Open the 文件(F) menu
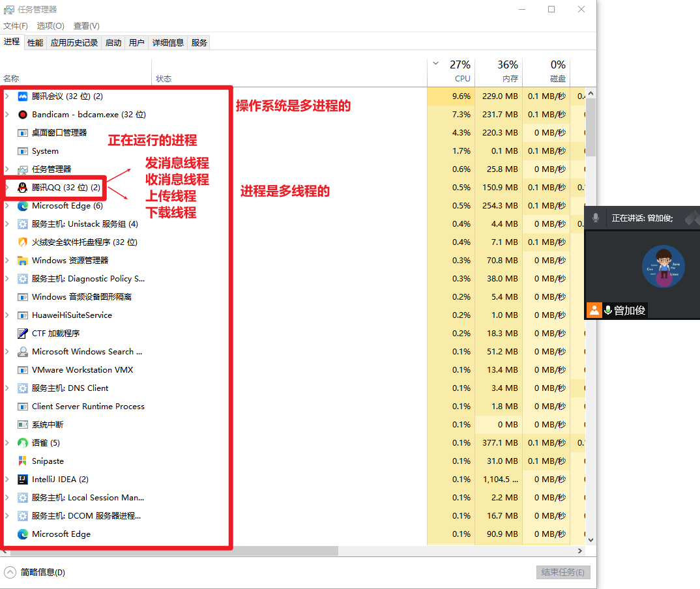Viewport: 700px width, 589px height. coord(16,26)
